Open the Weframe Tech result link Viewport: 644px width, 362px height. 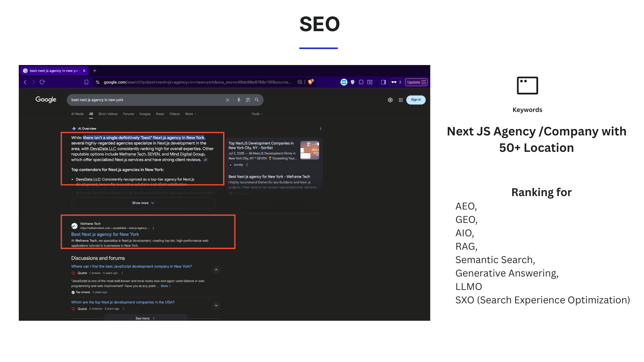pyautogui.click(x=105, y=234)
